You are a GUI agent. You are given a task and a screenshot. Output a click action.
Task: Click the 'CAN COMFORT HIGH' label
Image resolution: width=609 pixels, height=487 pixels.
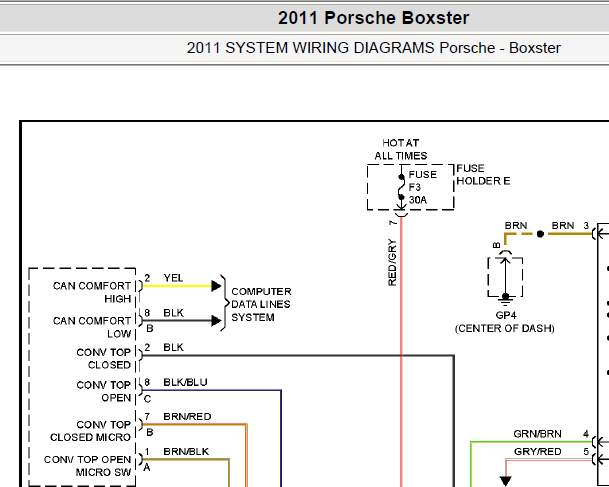point(92,292)
